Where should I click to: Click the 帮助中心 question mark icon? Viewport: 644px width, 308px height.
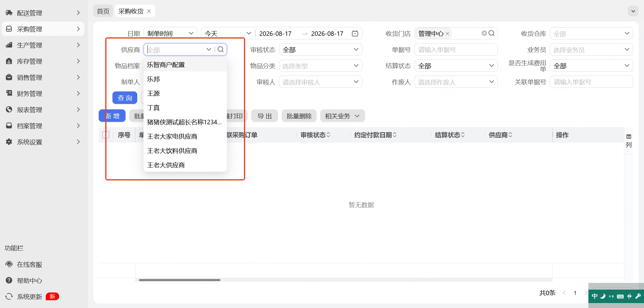[9, 281]
